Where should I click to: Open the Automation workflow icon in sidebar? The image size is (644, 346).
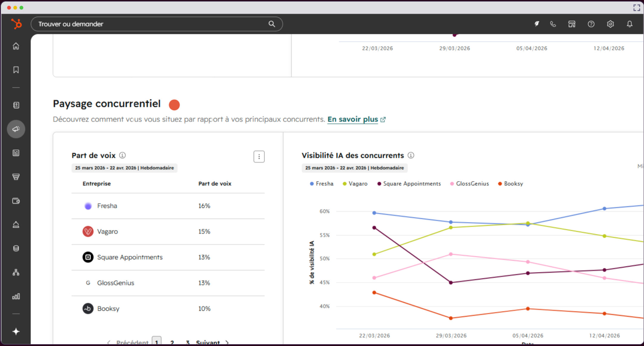pos(16,272)
